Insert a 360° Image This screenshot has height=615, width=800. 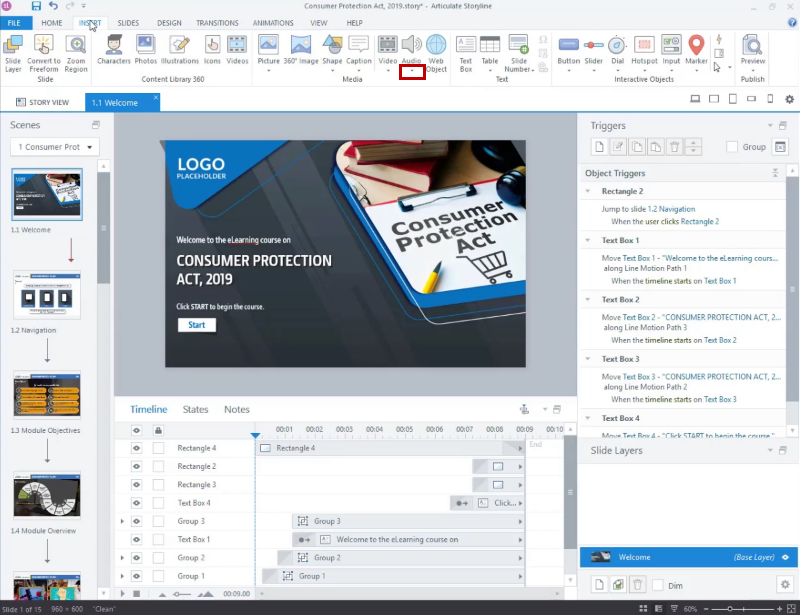301,50
